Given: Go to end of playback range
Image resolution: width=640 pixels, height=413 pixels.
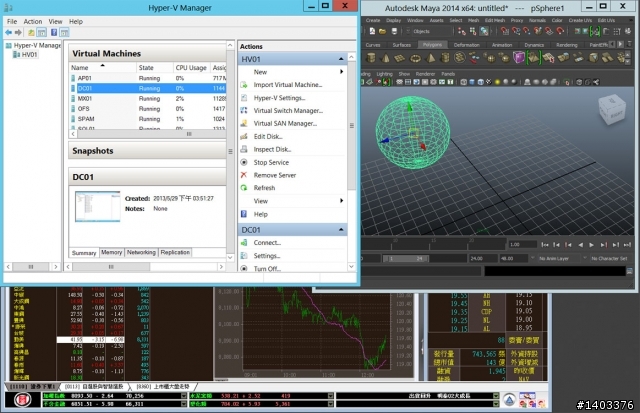Looking at the screenshot, I should 627,245.
